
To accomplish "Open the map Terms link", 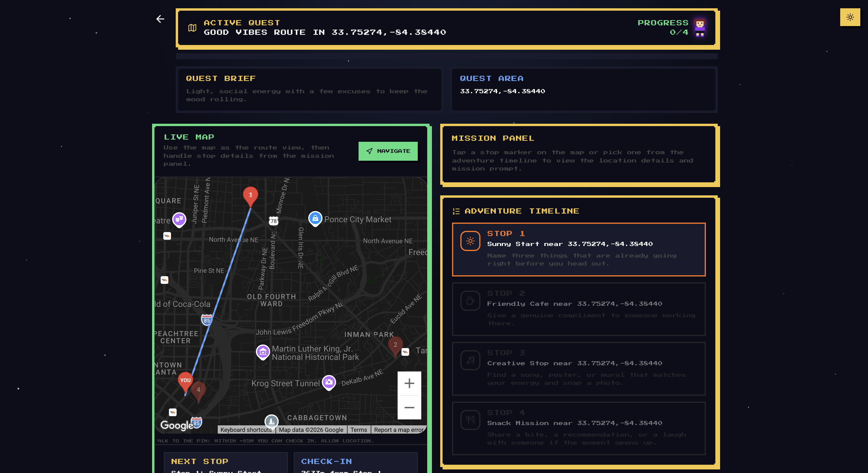I will click(359, 429).
